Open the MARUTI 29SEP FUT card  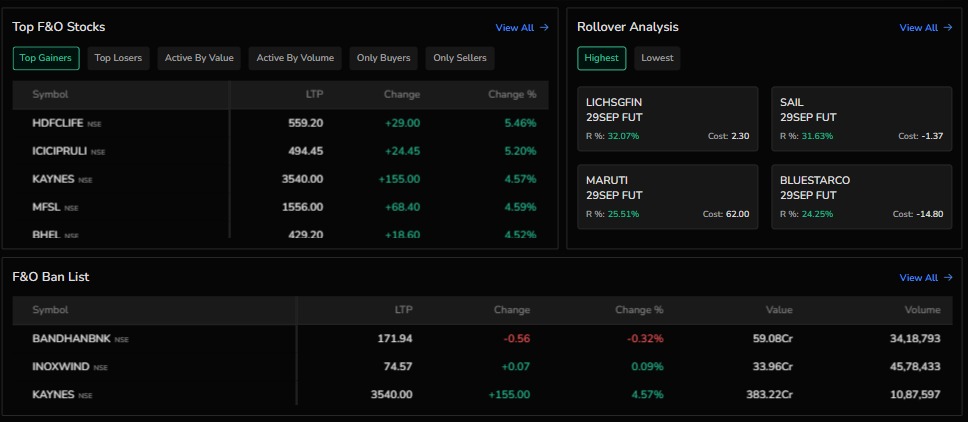[667, 197]
